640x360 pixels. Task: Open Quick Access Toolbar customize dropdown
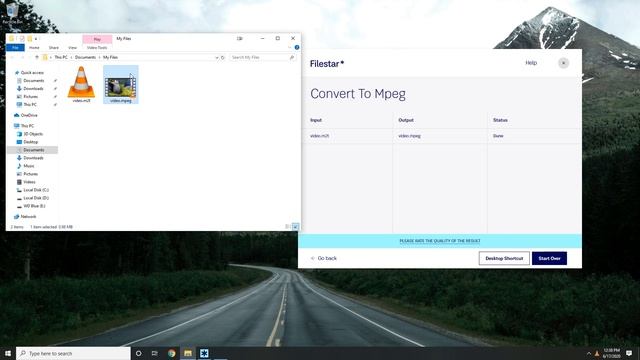[36, 39]
